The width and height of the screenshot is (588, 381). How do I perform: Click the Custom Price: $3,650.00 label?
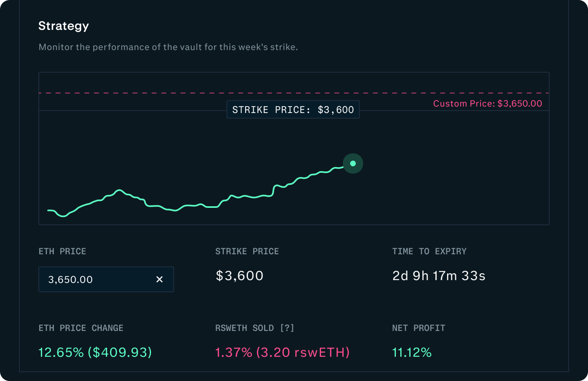487,103
